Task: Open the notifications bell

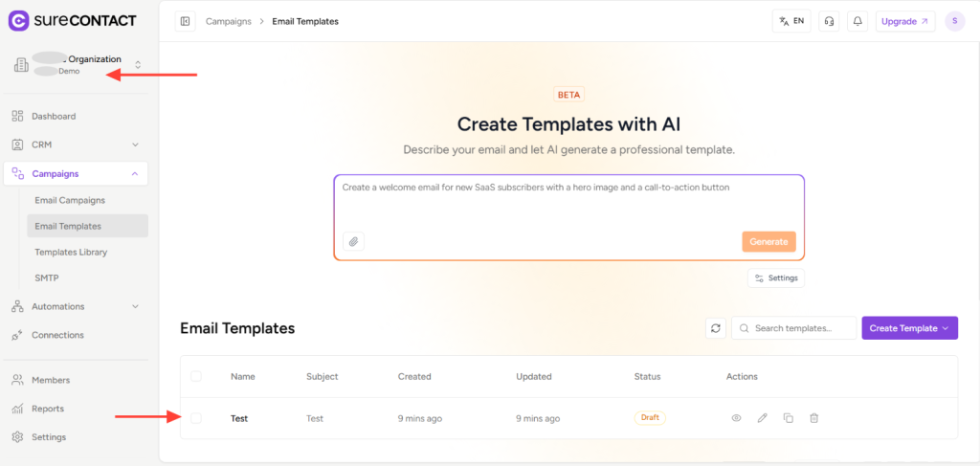Action: tap(857, 21)
